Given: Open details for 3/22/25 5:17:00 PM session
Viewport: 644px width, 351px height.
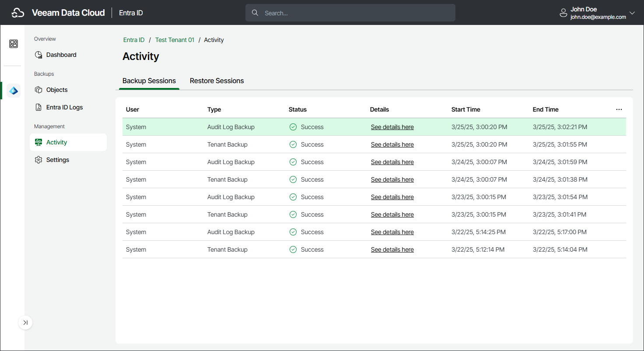Looking at the screenshot, I should [x=392, y=232].
